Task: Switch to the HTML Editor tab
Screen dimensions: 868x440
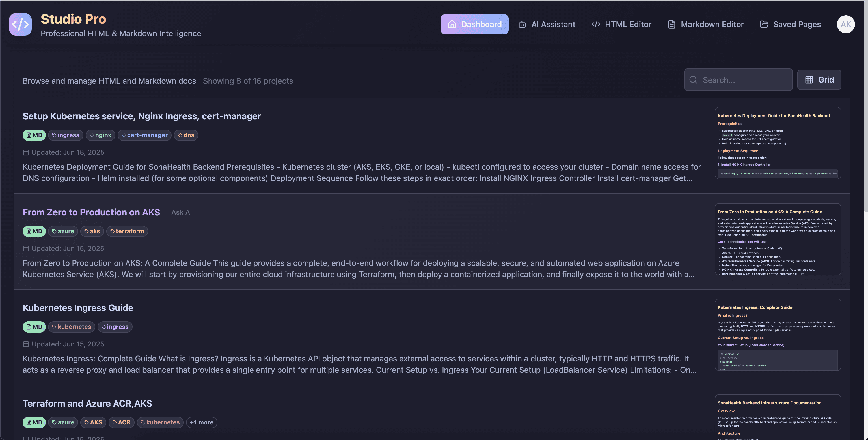Action: [x=621, y=24]
